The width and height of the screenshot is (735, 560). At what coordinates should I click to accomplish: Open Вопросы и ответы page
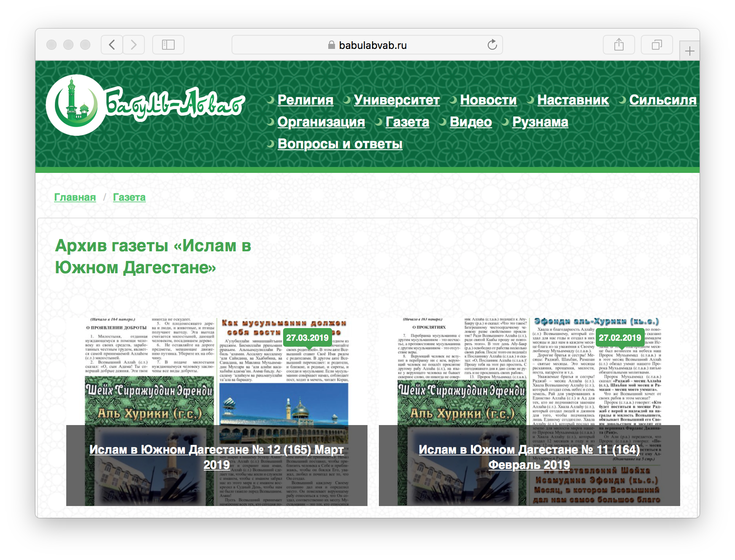pos(340,144)
